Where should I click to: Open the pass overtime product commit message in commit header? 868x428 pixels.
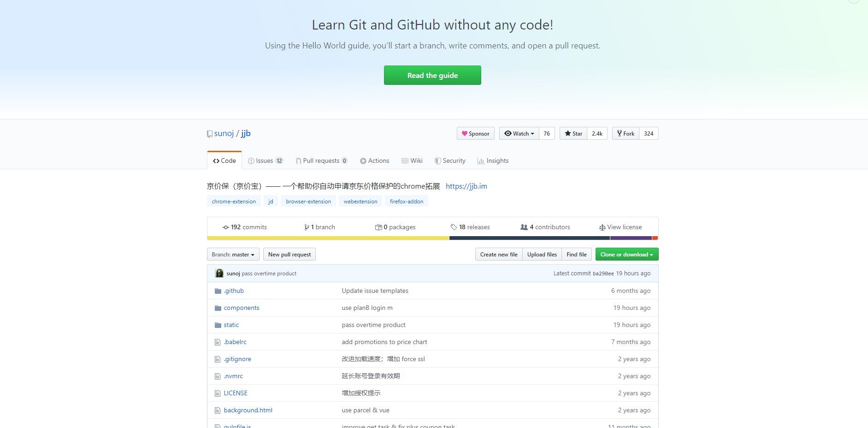269,273
